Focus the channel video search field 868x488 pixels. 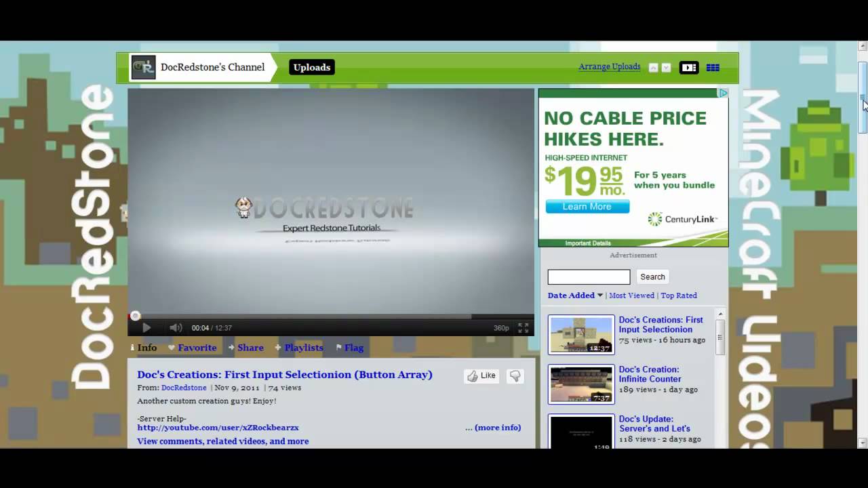[589, 277]
